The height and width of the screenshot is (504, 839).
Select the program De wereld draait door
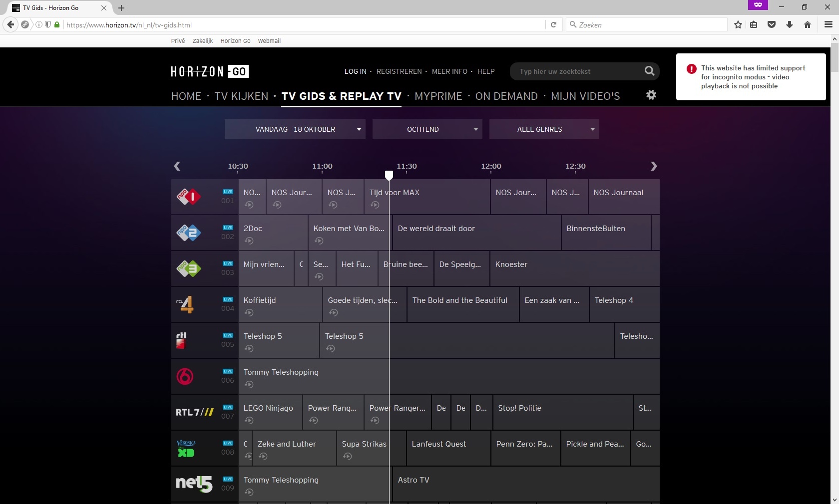click(x=477, y=233)
